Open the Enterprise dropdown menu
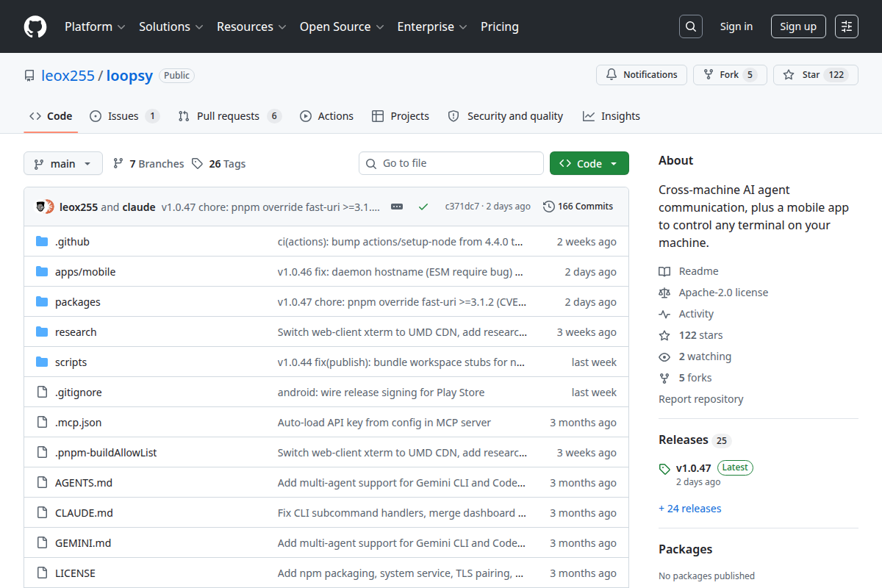The image size is (882, 588). [432, 26]
